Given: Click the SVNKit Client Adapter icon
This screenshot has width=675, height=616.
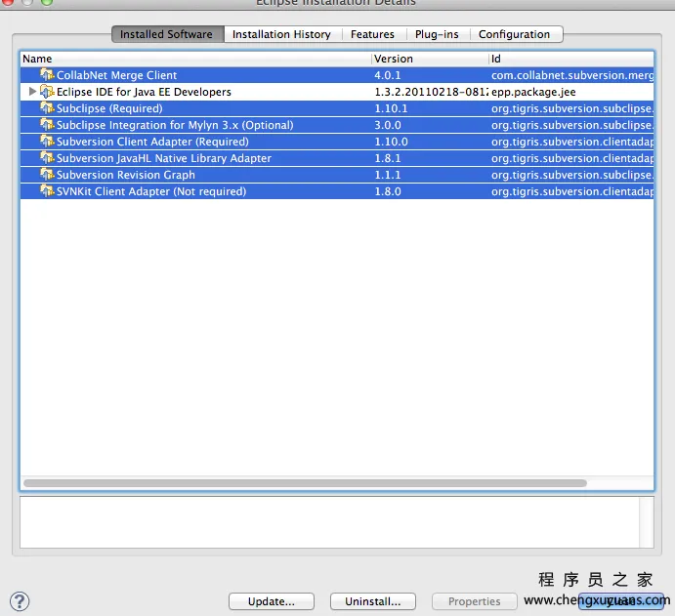Looking at the screenshot, I should pyautogui.click(x=47, y=191).
